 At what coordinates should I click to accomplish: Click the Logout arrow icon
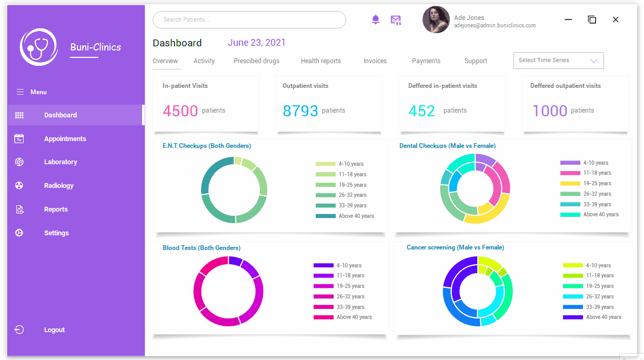coord(19,330)
